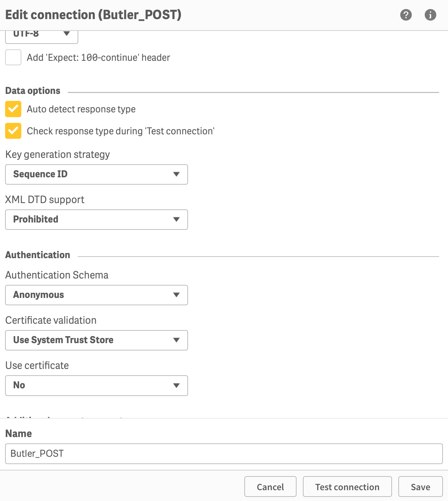Click the Anonymous dropdown arrow icon
The height and width of the screenshot is (501, 448).
[176, 295]
